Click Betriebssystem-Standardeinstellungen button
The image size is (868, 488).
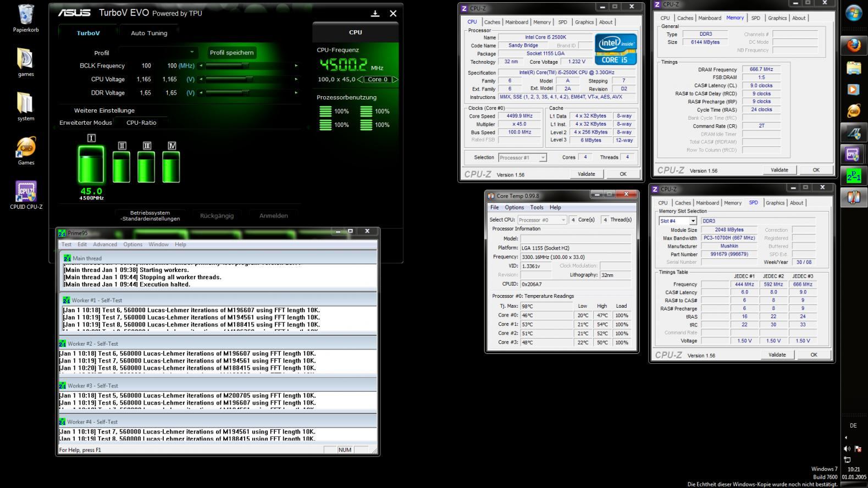pos(150,215)
